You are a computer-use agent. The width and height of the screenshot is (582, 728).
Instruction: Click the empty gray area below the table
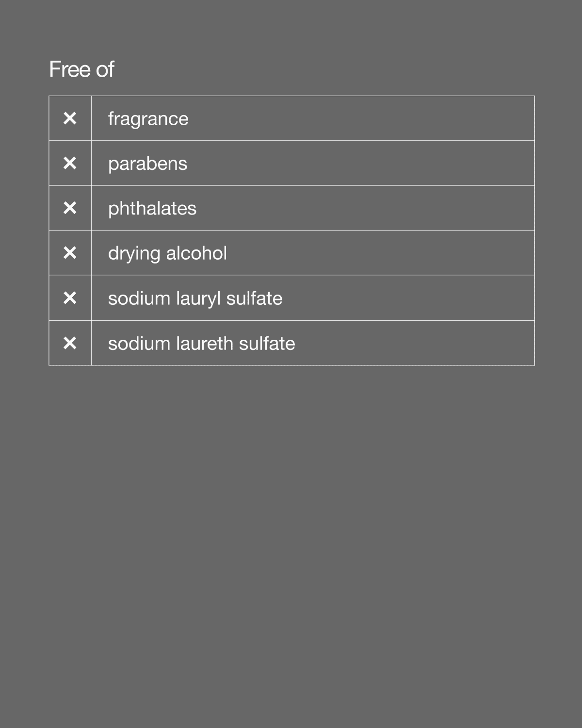[291, 534]
